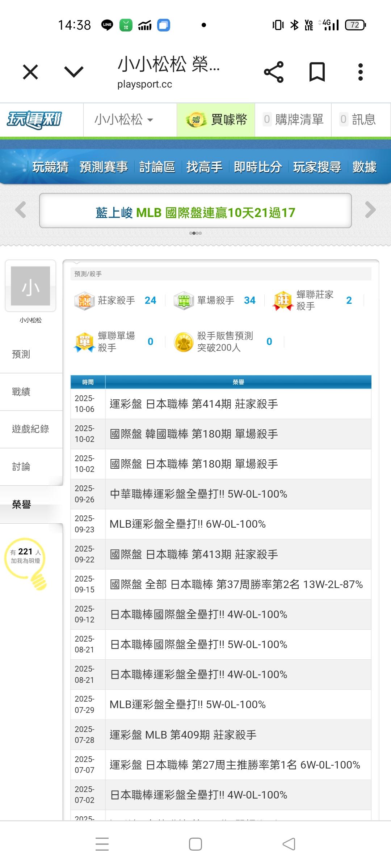Bookmark this page with the bookmark icon
The width and height of the screenshot is (391, 868).
pos(317,72)
